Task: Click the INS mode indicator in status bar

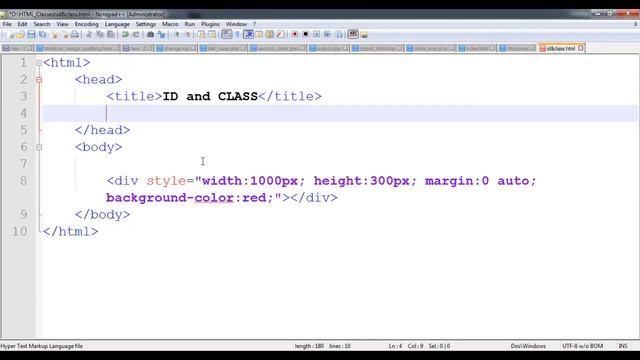Action: (623, 346)
